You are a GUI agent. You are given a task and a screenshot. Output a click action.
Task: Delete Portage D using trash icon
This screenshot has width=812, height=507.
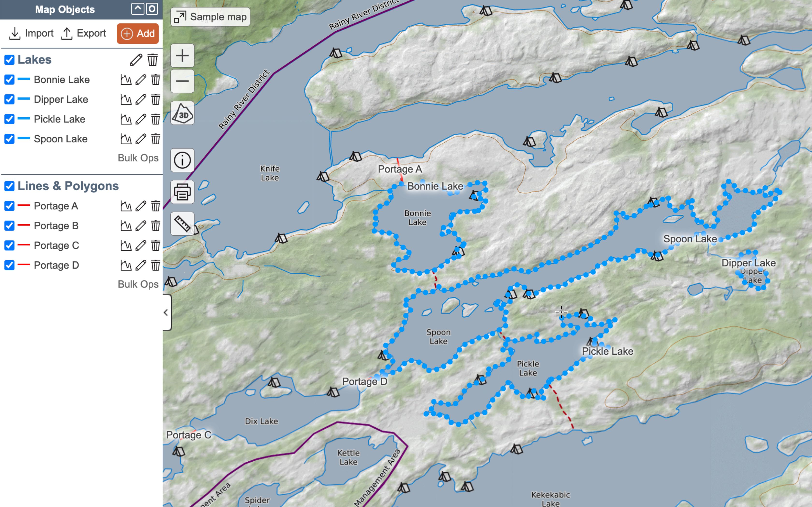pyautogui.click(x=155, y=266)
